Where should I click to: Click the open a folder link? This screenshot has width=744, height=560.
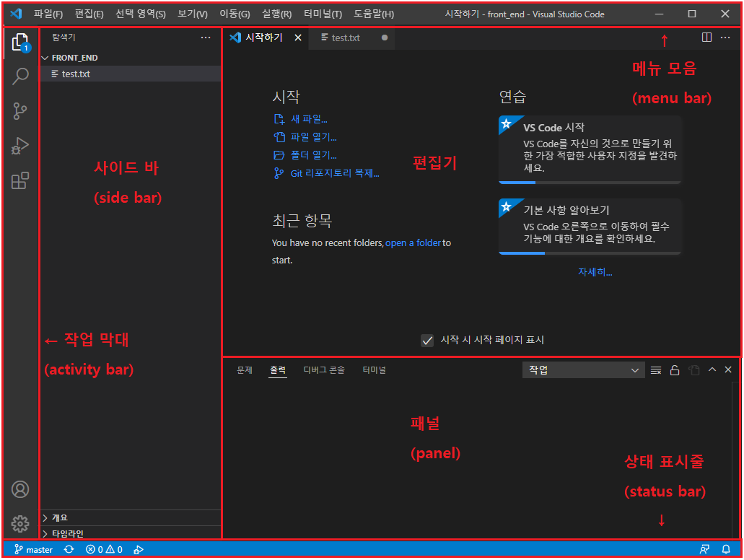pos(413,243)
